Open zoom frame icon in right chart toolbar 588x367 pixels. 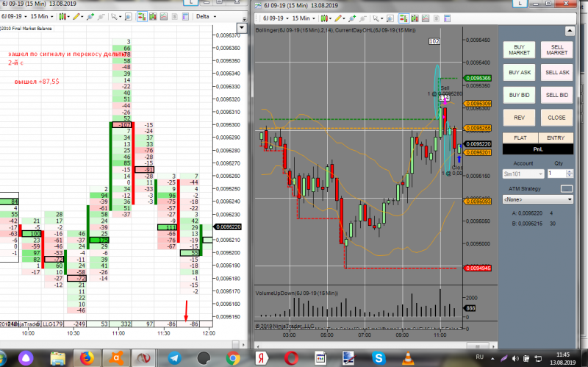click(390, 18)
